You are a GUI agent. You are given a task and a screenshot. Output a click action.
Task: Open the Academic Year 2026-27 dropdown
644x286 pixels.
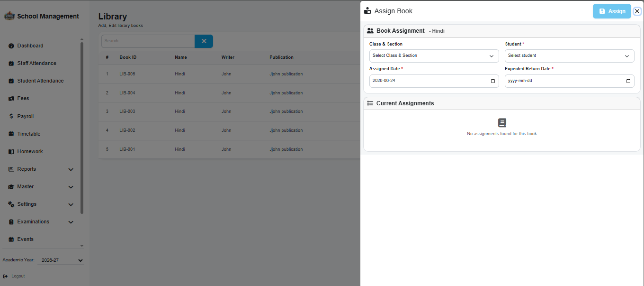[x=62, y=260]
